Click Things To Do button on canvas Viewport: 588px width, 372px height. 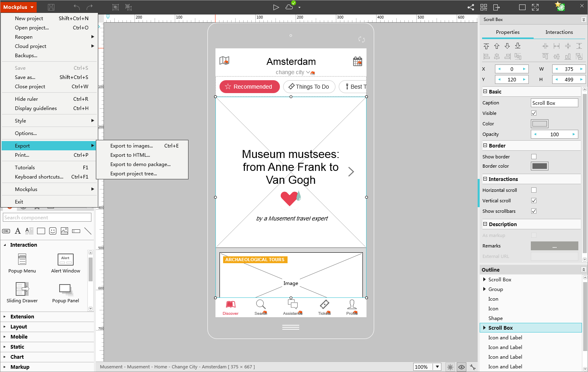coord(309,87)
